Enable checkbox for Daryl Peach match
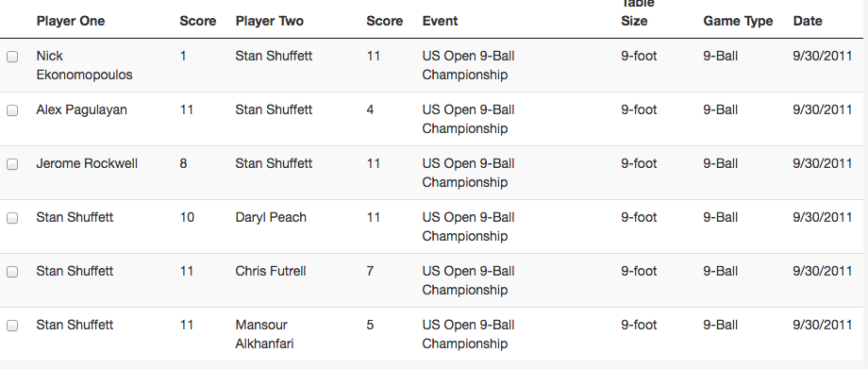Viewport: 868px width, 369px height. point(12,218)
